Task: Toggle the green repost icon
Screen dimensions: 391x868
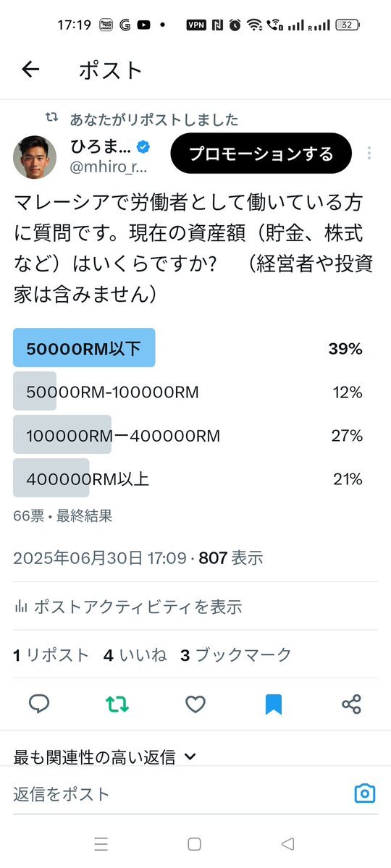Action: tap(117, 704)
